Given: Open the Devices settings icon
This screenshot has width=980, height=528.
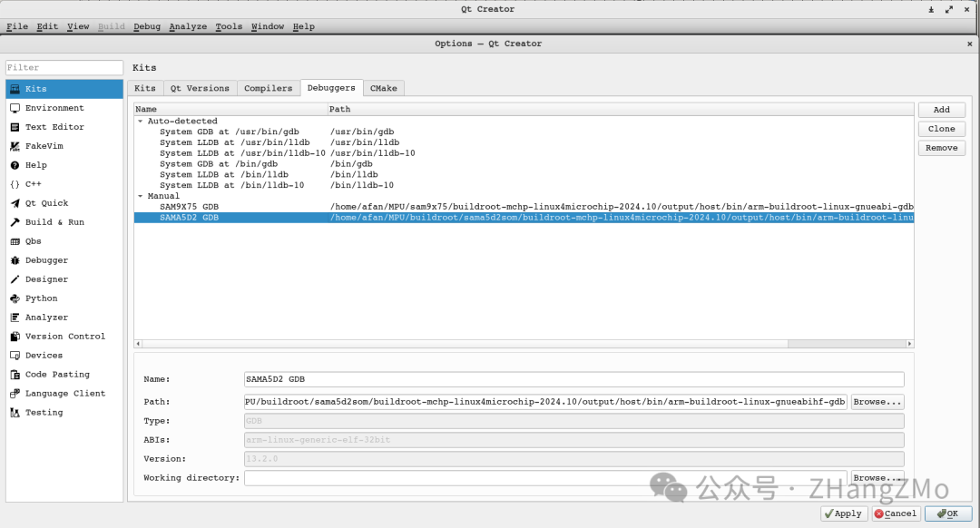Looking at the screenshot, I should [x=15, y=356].
